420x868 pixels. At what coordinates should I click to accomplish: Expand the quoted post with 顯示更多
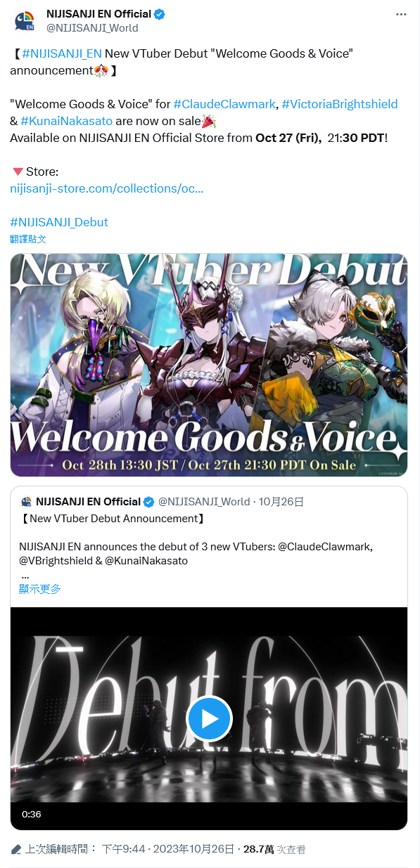[x=40, y=589]
